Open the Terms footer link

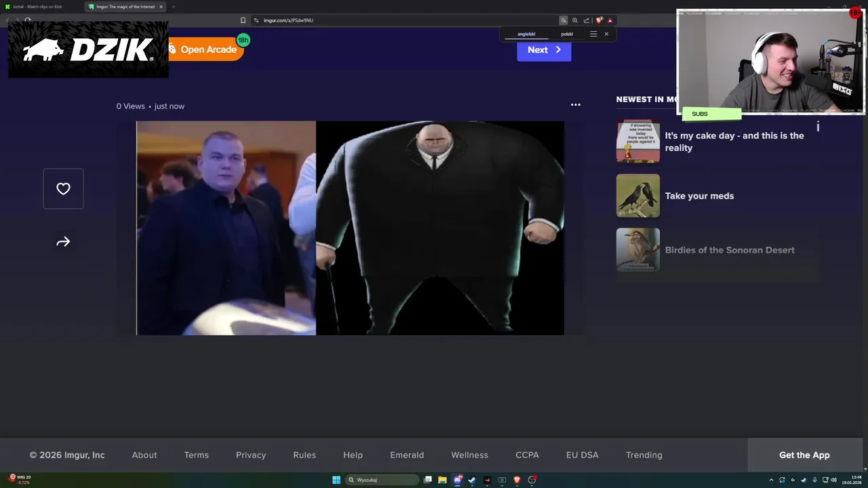(197, 455)
